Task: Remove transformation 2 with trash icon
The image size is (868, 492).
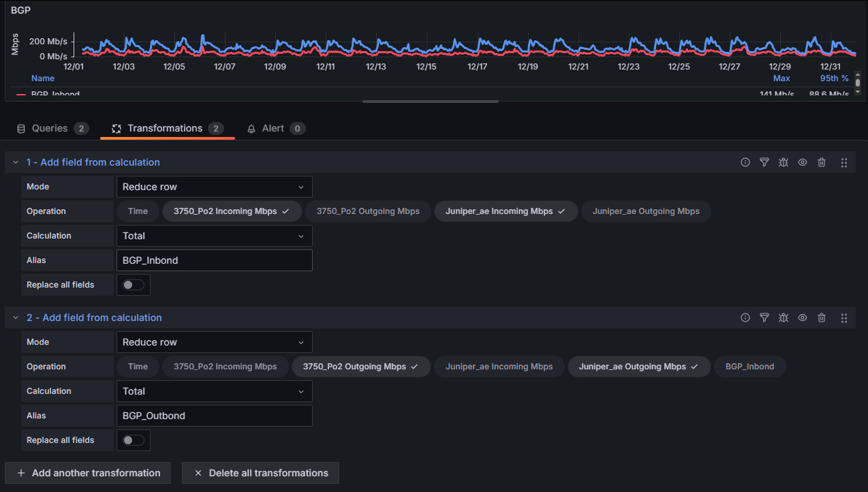Action: [822, 318]
